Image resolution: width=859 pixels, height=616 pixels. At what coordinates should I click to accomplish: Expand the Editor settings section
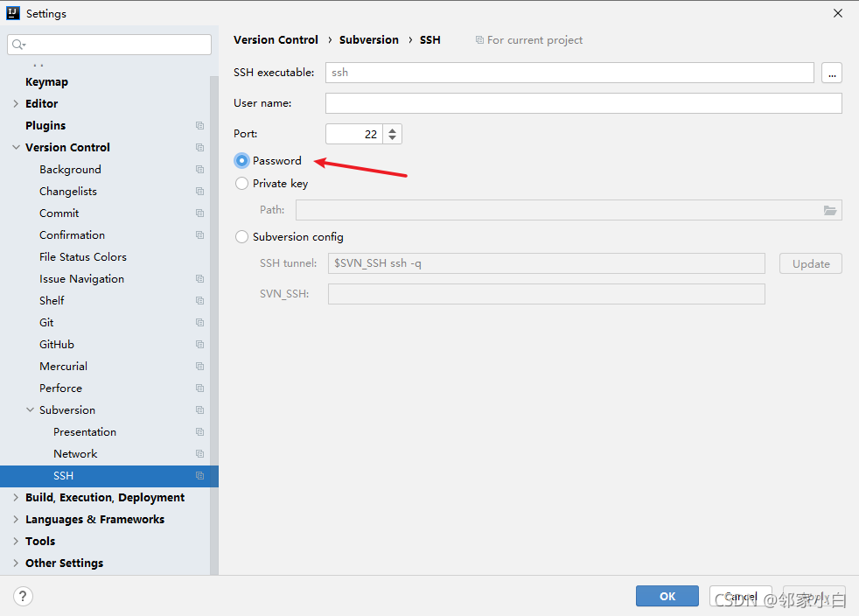(x=16, y=103)
